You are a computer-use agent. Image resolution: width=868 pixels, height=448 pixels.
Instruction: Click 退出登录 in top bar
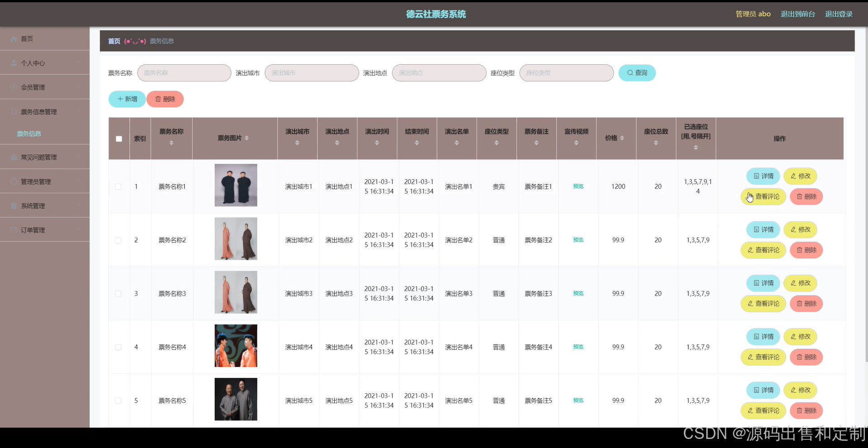839,14
